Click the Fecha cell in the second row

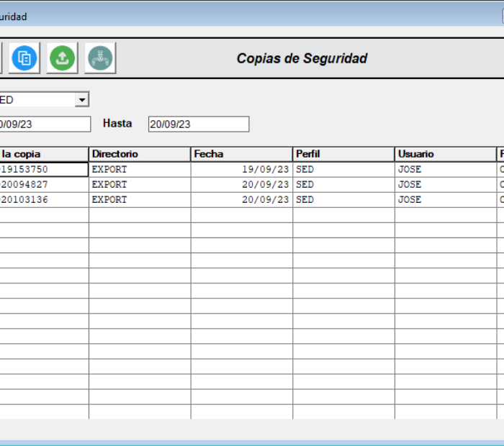(x=265, y=185)
